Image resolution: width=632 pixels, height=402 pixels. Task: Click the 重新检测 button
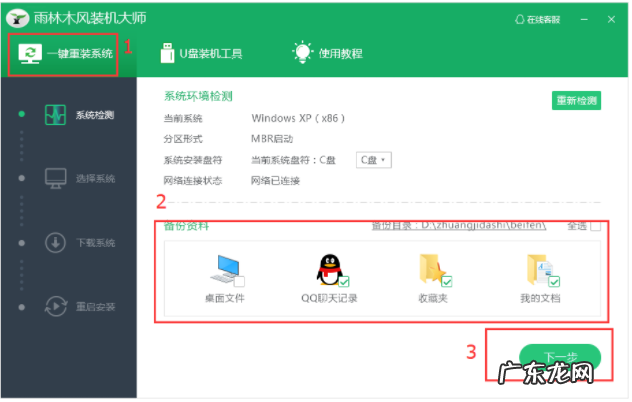pos(576,100)
